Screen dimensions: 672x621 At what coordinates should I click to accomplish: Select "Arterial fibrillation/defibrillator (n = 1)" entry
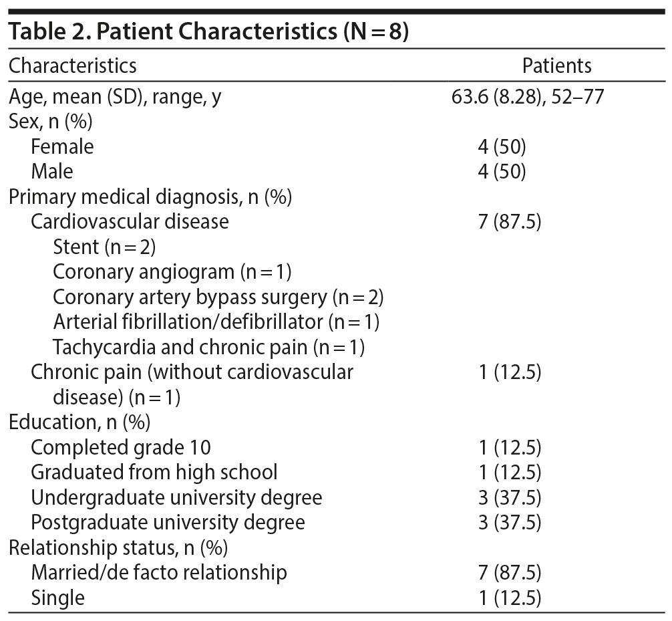click(216, 322)
